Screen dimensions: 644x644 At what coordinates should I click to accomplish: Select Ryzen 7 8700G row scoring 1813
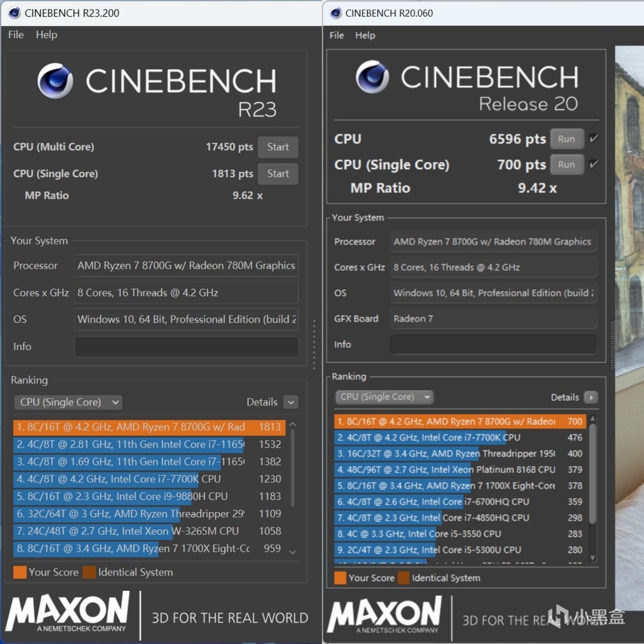149,427
